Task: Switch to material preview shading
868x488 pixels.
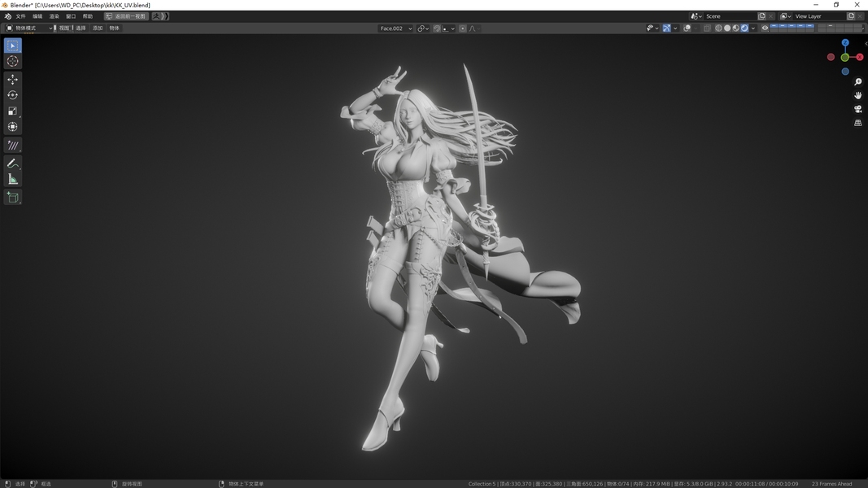Action: pos(735,28)
